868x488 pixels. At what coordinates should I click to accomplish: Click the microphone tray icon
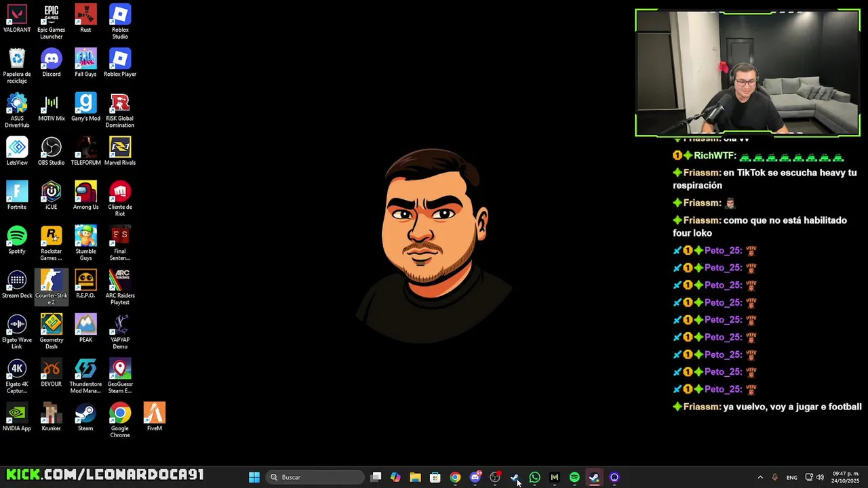(775, 477)
